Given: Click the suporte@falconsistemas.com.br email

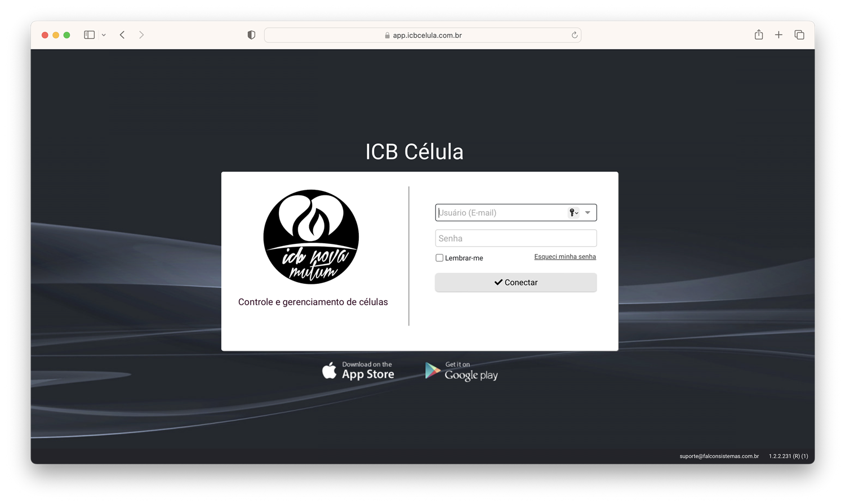Looking at the screenshot, I should point(719,456).
